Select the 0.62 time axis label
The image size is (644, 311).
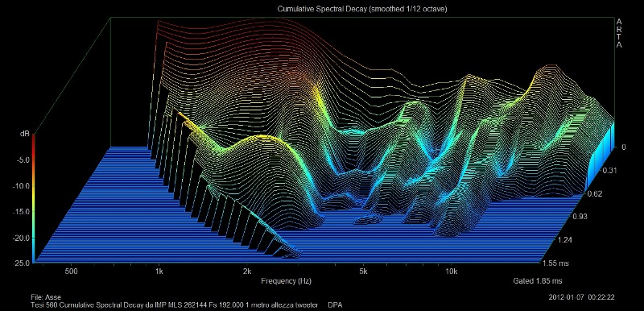point(596,193)
